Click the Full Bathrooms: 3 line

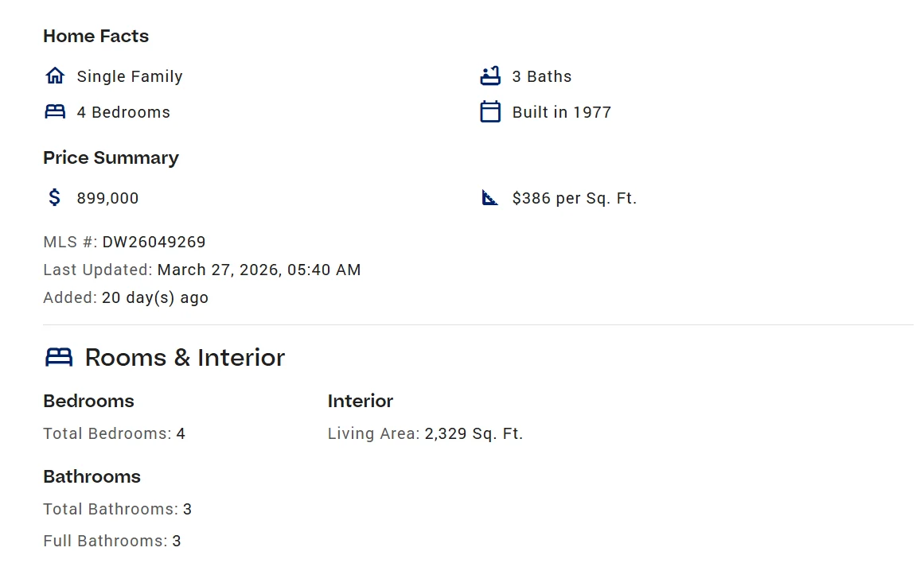112,541
